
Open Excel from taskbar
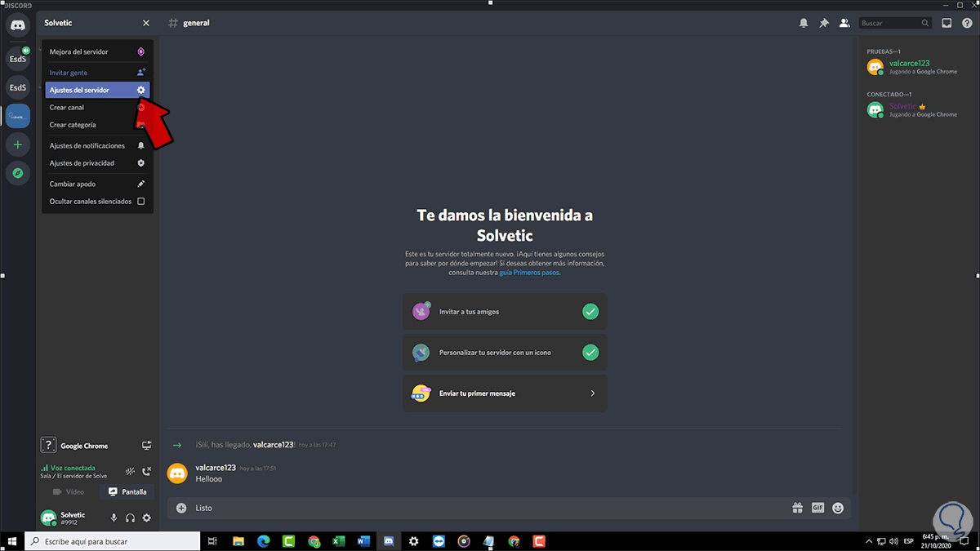point(339,540)
